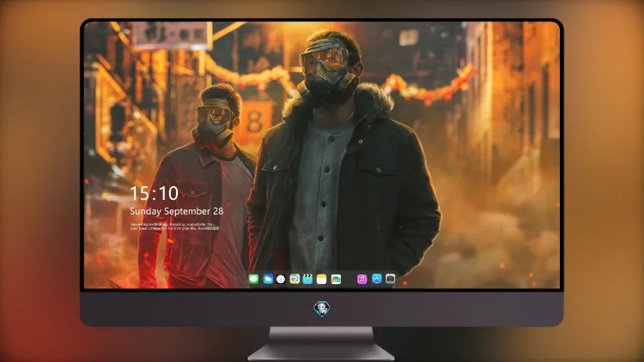The image size is (644, 362).
Task: Open the green Messages app in dock
Action: coord(253,279)
